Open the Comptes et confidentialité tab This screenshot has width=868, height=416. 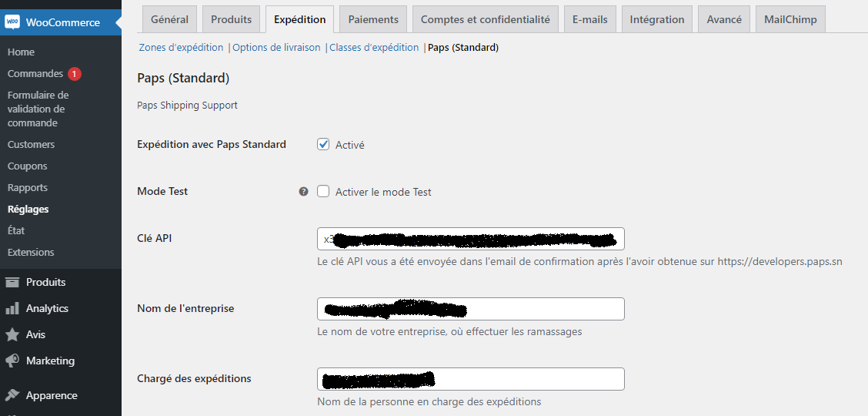[485, 19]
